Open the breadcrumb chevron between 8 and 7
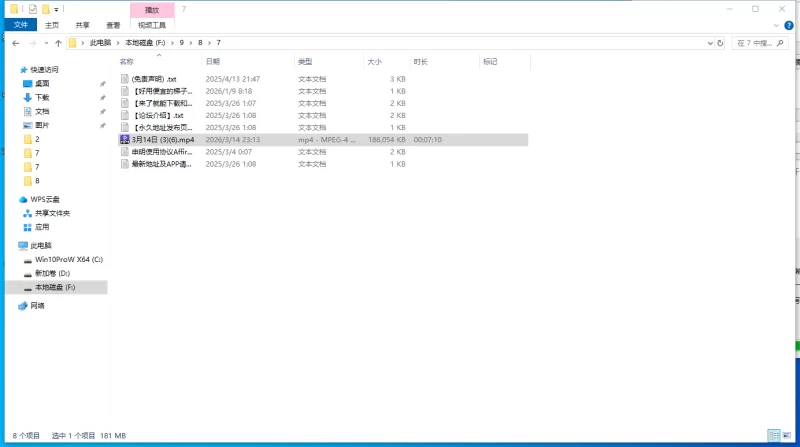This screenshot has height=447, width=800. (x=209, y=43)
